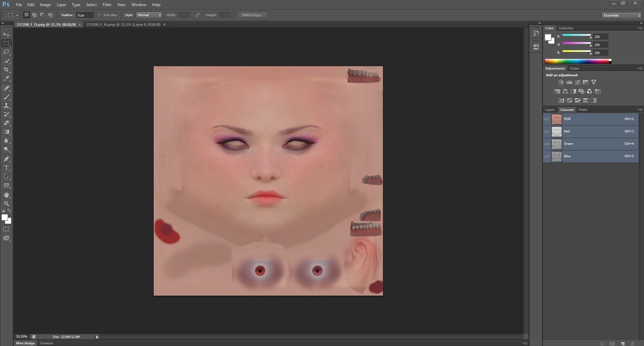Select the Rectangular Marquee tool

point(6,43)
